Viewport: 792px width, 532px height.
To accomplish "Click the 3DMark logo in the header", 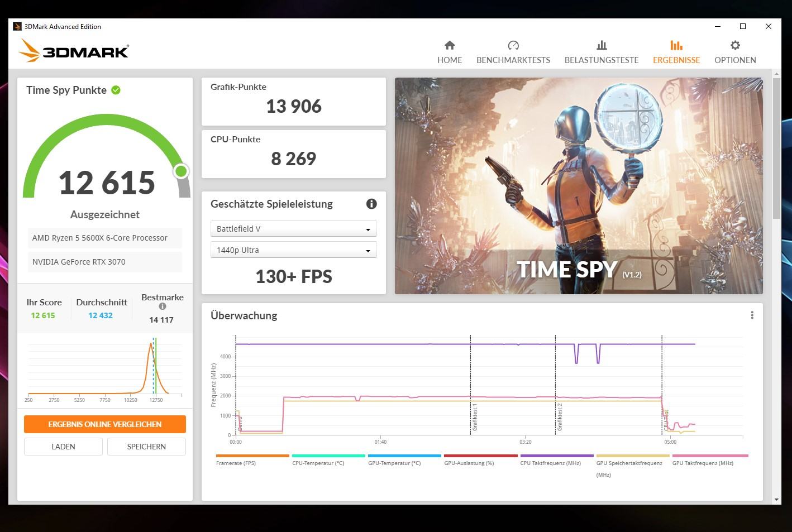I will [x=74, y=50].
